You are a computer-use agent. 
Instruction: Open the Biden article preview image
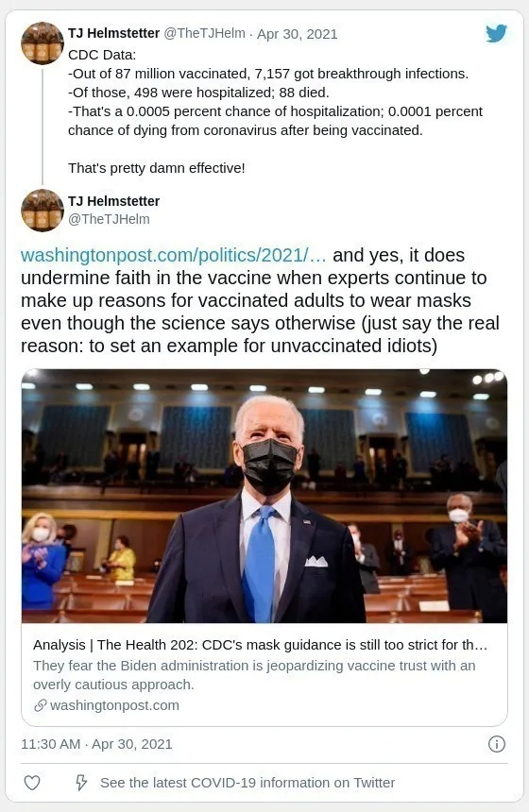[264, 496]
